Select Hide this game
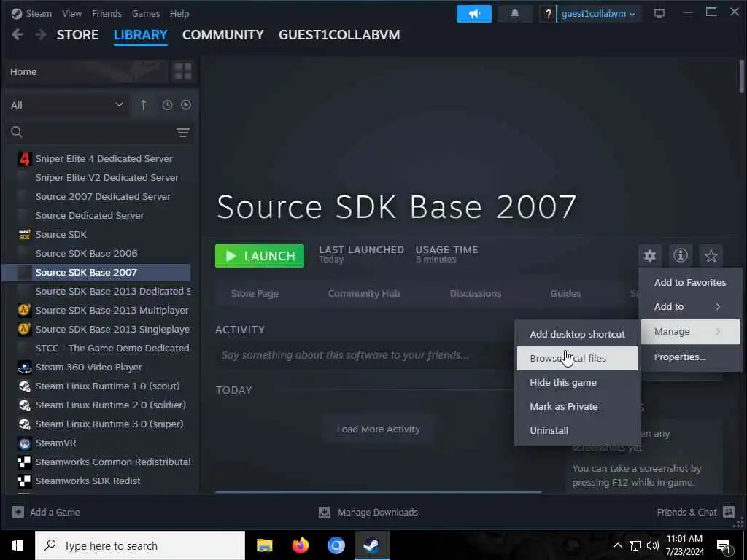This screenshot has width=747, height=560. (x=578, y=382)
